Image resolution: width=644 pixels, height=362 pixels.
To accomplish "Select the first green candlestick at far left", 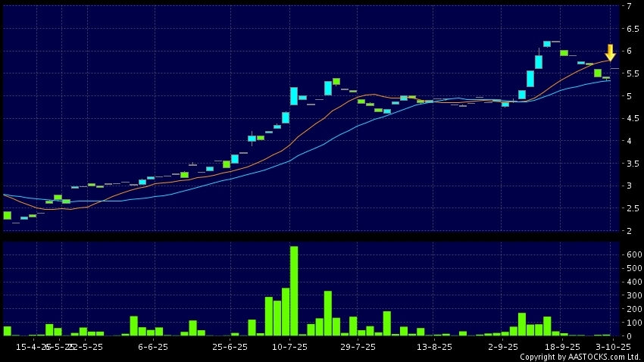I will [x=7, y=216].
